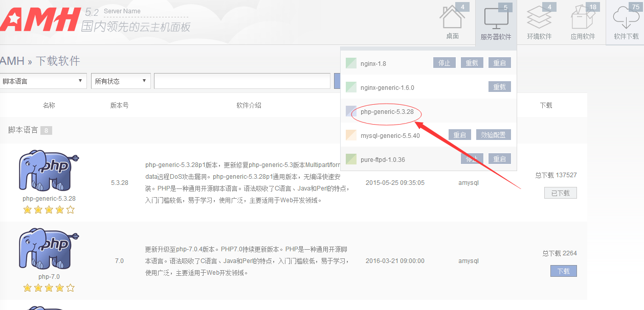Viewport: 644px width, 310px height.
Task: Click php-7.0 elephant logo
Action: tap(49, 250)
